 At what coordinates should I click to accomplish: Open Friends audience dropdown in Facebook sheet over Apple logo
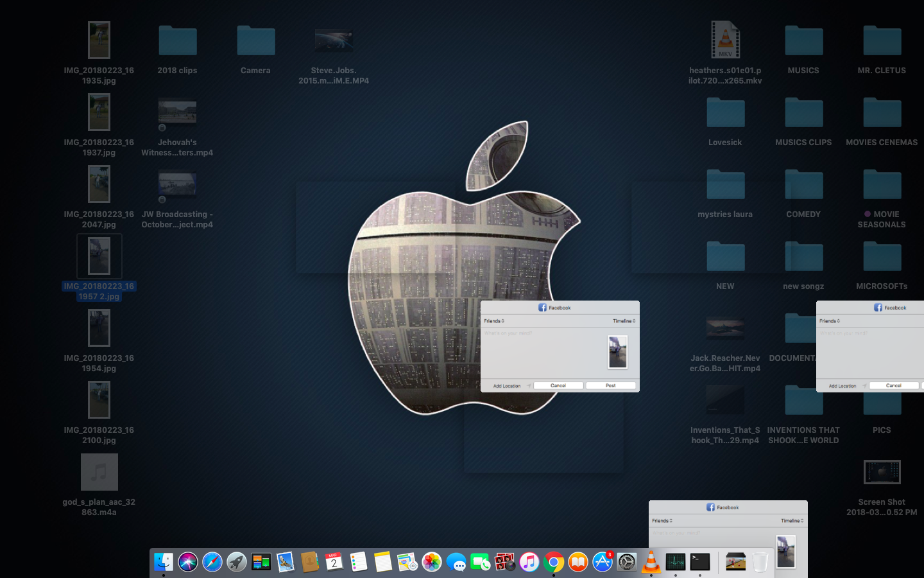[494, 320]
